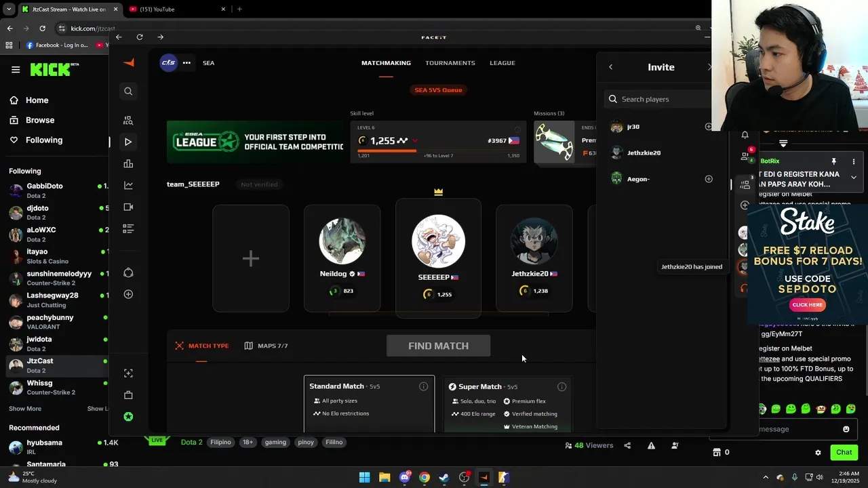Open the FACEIT search icon in sidebar
Screen dimensions: 868x488
[x=128, y=91]
